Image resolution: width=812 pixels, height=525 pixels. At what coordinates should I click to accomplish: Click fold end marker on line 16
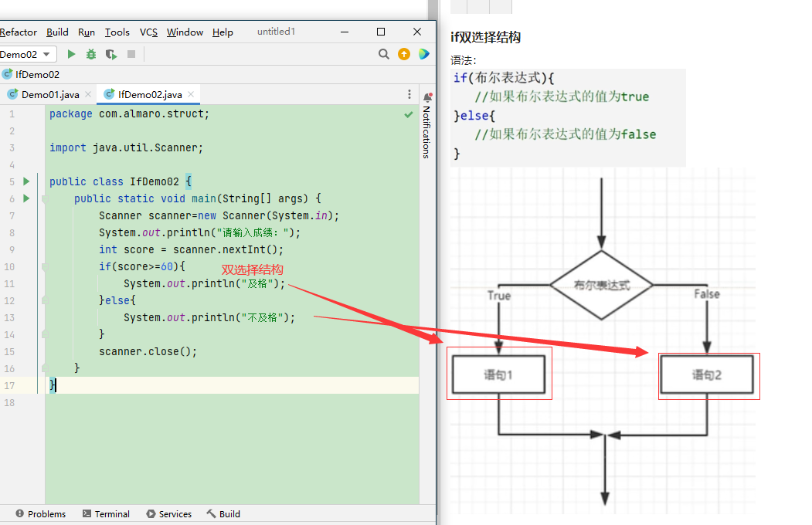45,368
